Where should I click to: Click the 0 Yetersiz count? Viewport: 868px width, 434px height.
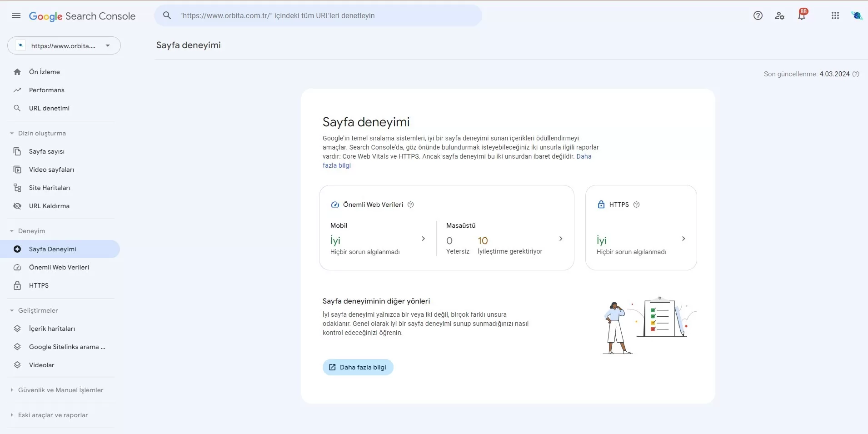(449, 240)
